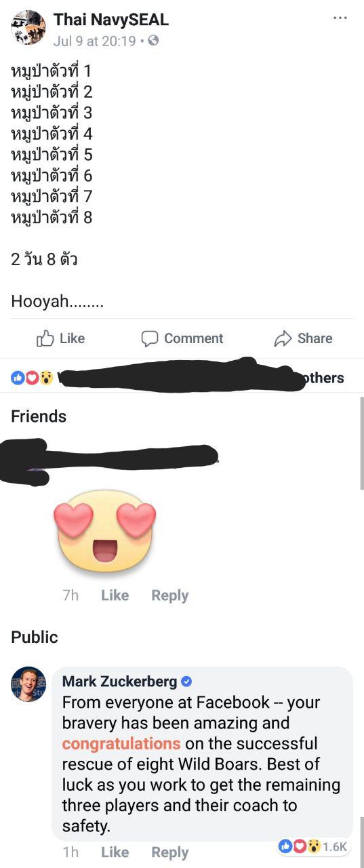Open the post options three-dot menu
Image resolution: width=364 pixels, height=868 pixels.
point(340,16)
